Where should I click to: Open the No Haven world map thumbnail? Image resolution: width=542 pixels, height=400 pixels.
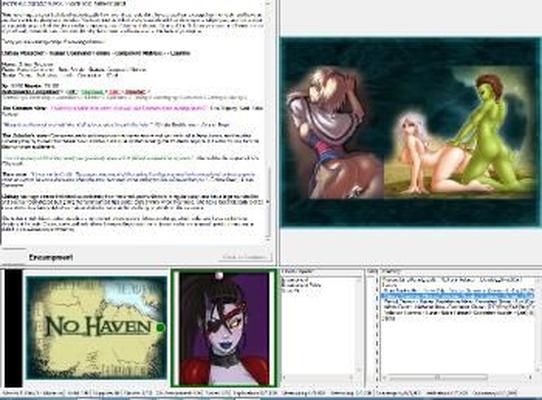pyautogui.click(x=96, y=327)
